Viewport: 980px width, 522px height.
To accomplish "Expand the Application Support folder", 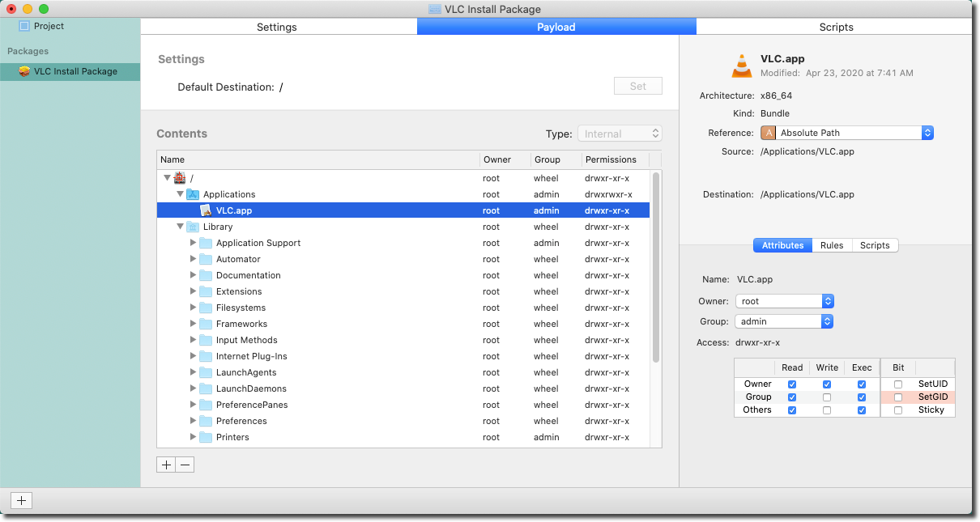I will point(193,243).
